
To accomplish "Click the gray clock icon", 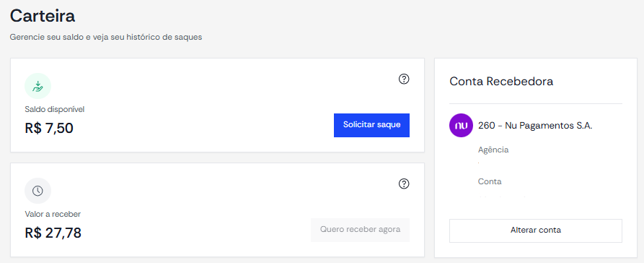I will pyautogui.click(x=38, y=191).
